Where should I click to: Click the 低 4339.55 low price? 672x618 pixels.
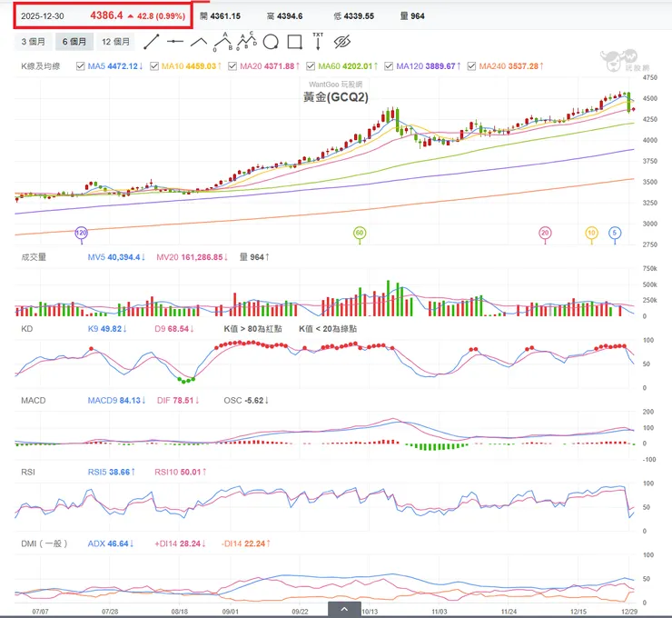[354, 16]
